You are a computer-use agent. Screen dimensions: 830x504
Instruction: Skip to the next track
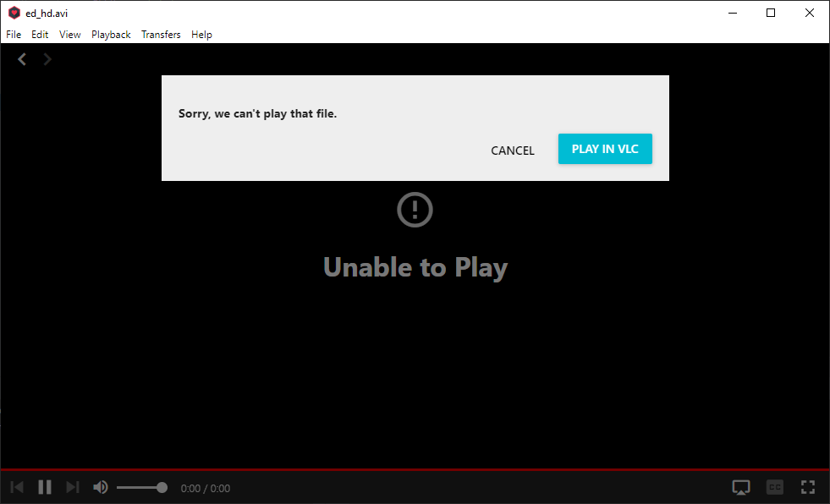tap(73, 487)
